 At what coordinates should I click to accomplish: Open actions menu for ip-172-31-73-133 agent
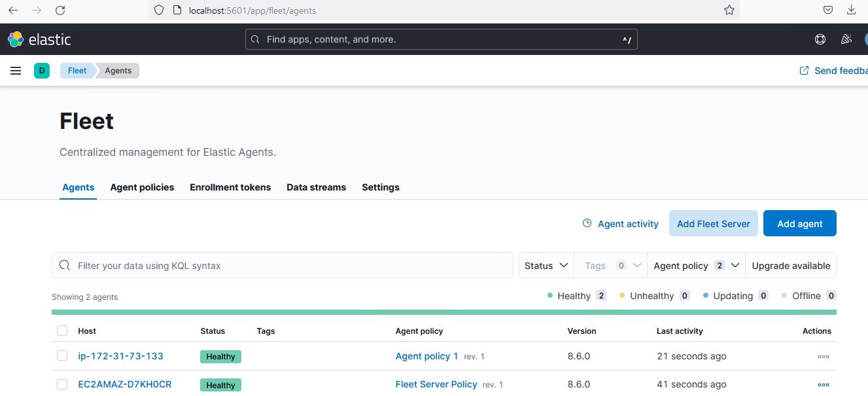pos(823,356)
